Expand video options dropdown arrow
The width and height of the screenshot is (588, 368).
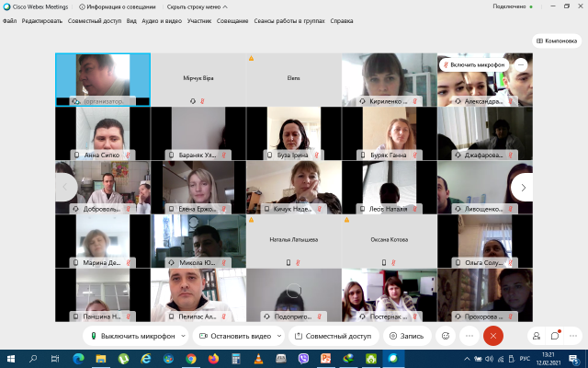tap(279, 336)
